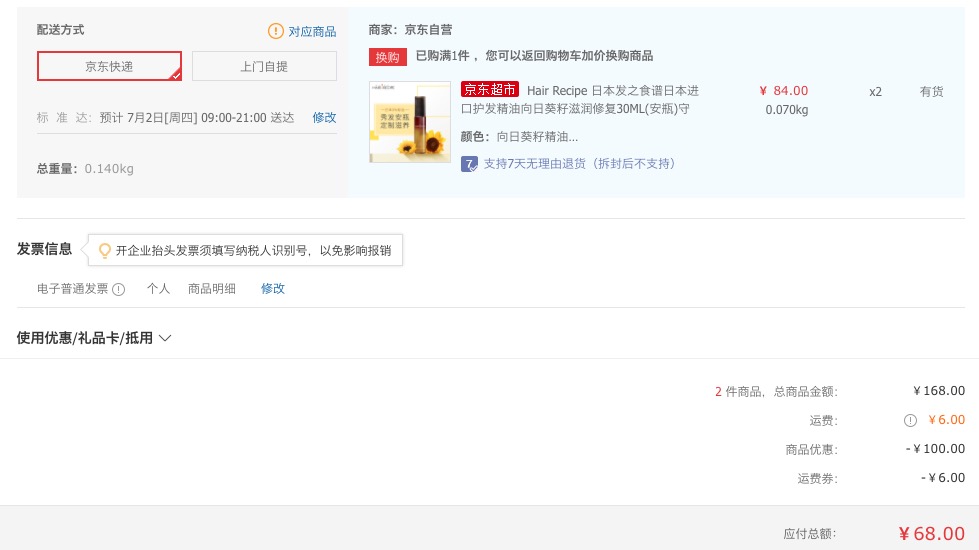This screenshot has width=979, height=550.
Task: Click the 有货 stock status
Action: click(931, 92)
